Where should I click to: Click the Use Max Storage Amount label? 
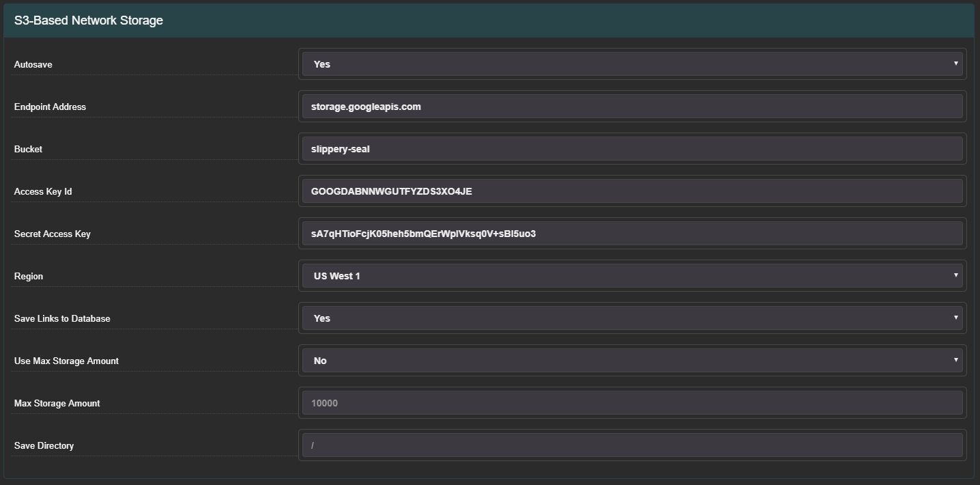point(66,361)
